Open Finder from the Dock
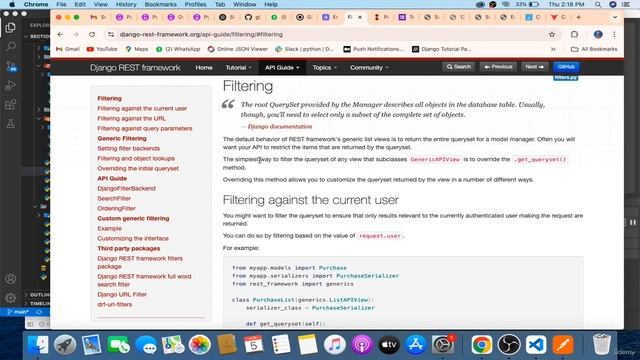The height and width of the screenshot is (360, 640). (38, 345)
